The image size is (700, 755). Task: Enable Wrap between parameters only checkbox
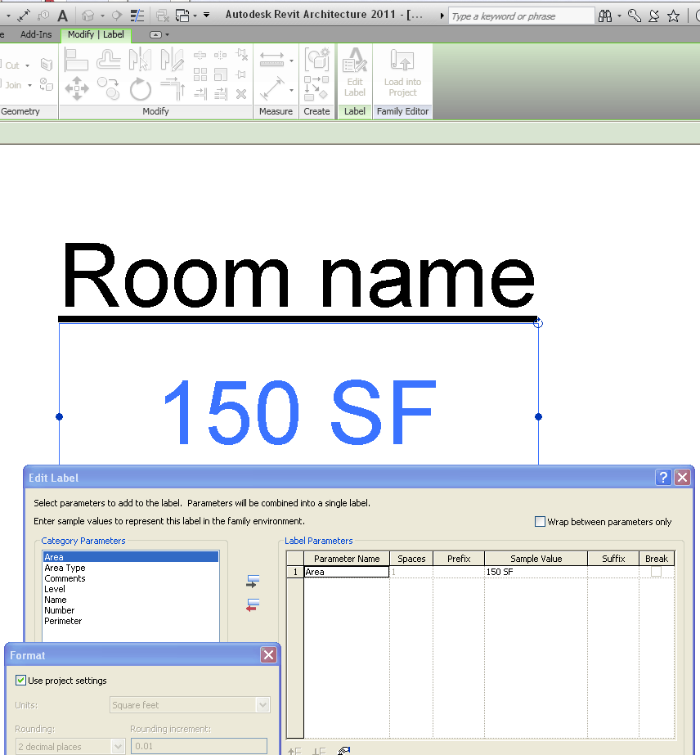point(541,522)
